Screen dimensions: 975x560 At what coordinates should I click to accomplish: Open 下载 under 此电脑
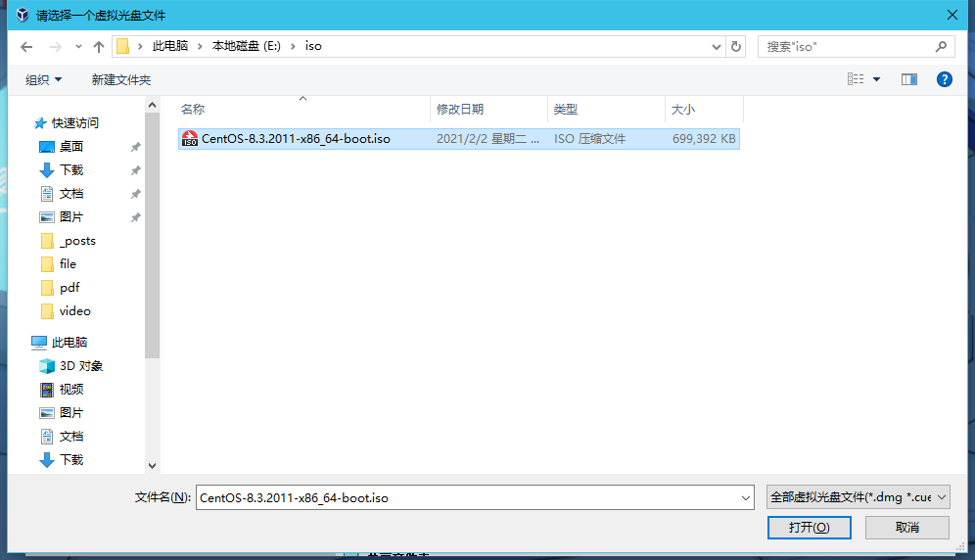(71, 460)
